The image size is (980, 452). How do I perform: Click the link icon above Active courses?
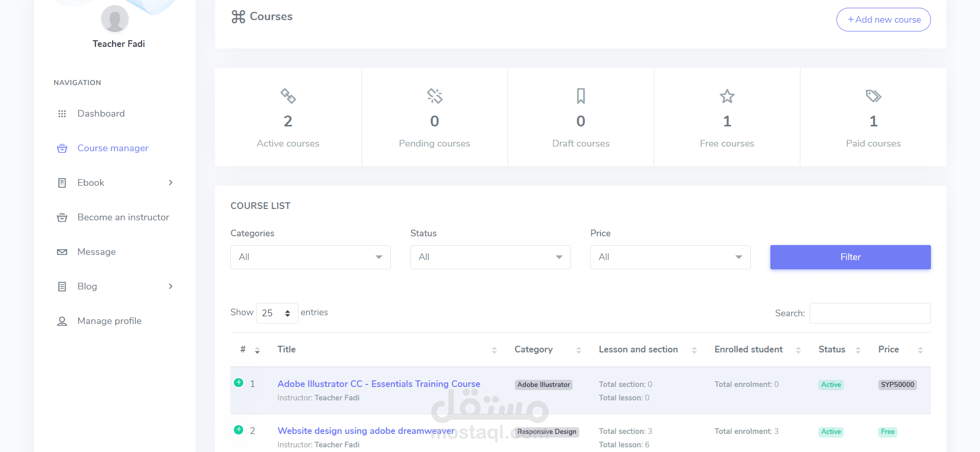[288, 96]
